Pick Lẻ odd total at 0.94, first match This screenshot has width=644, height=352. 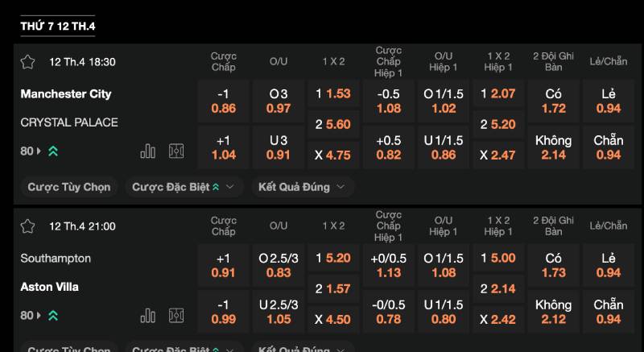pos(609,101)
